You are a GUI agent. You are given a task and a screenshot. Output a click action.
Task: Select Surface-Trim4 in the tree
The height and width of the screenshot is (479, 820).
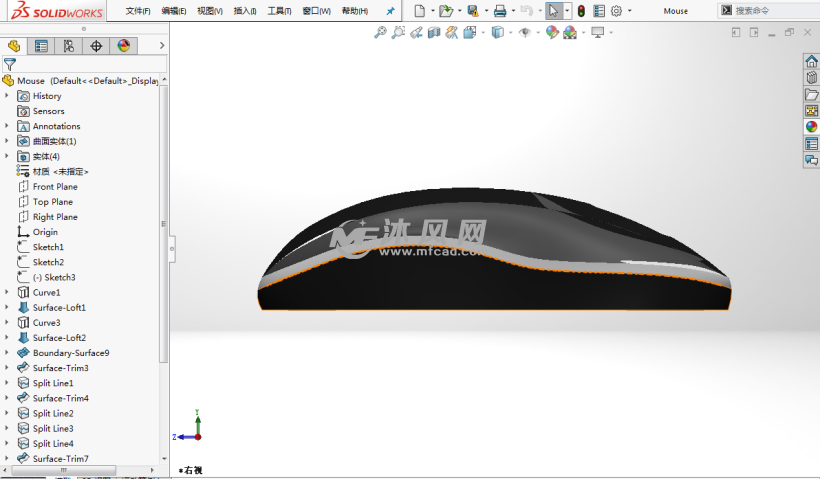point(61,398)
